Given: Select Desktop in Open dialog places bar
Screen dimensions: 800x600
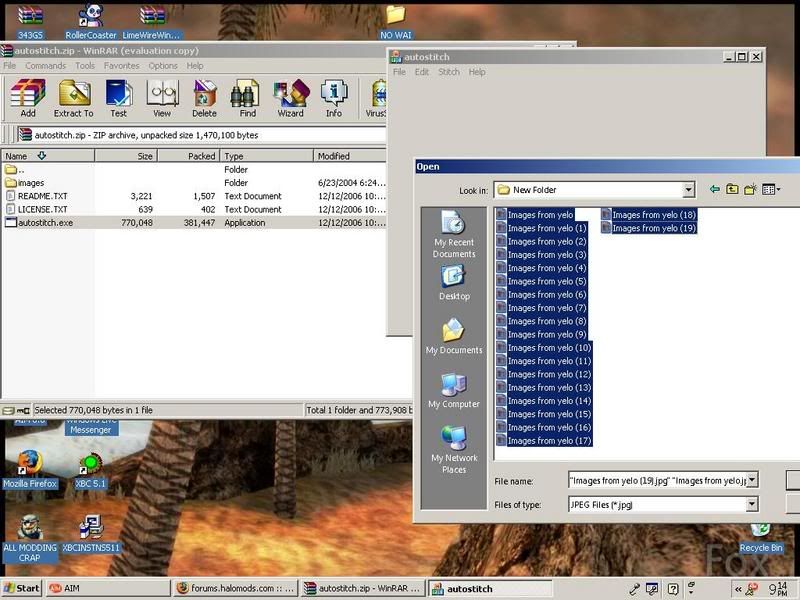Looking at the screenshot, I should [454, 283].
